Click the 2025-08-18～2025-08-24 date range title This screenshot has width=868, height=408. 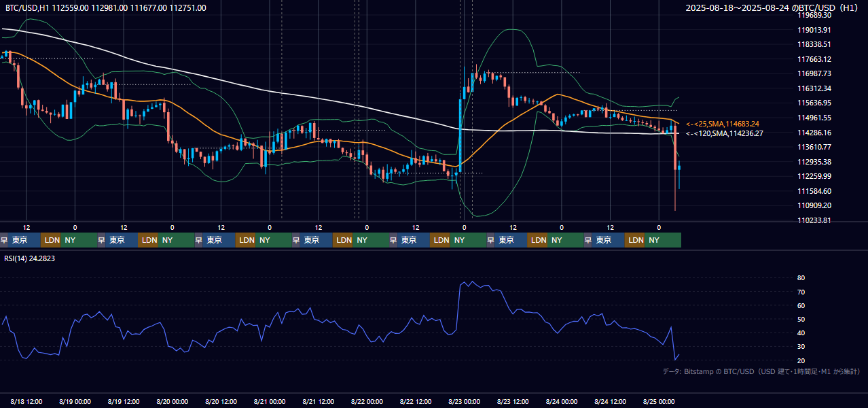point(772,8)
